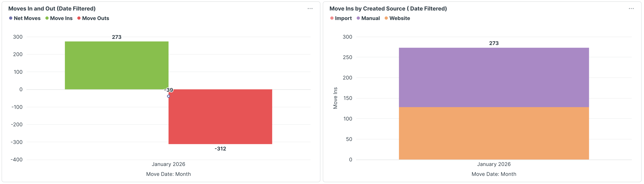Click the purple Net Moves legend dot
644x184 pixels.
click(x=11, y=18)
